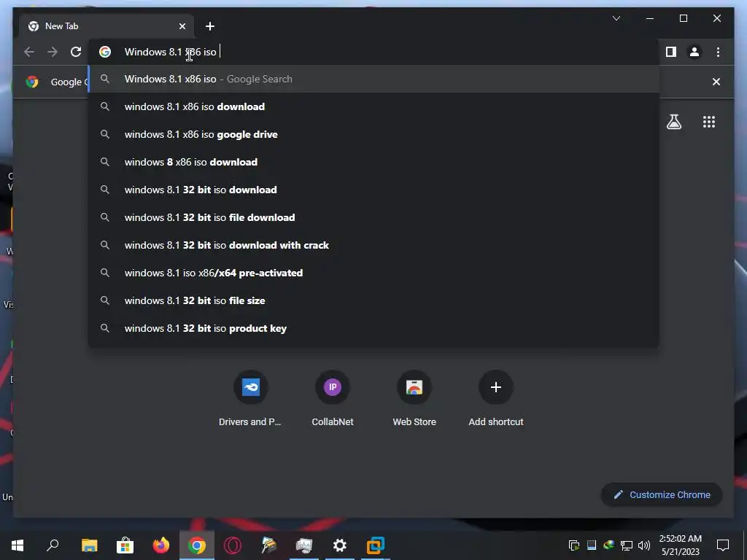The image size is (747, 560).
Task: Open the Chrome profile avatar menu
Action: pyautogui.click(x=694, y=52)
